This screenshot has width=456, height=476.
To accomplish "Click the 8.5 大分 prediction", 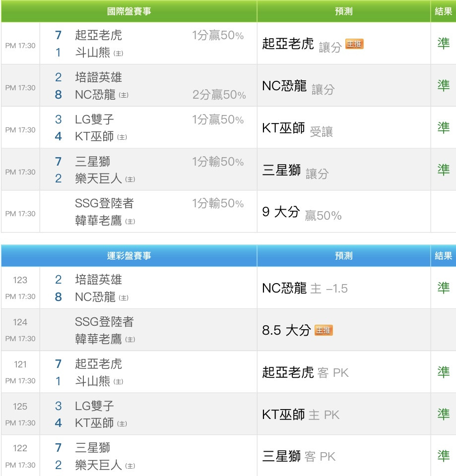I will tap(286, 330).
